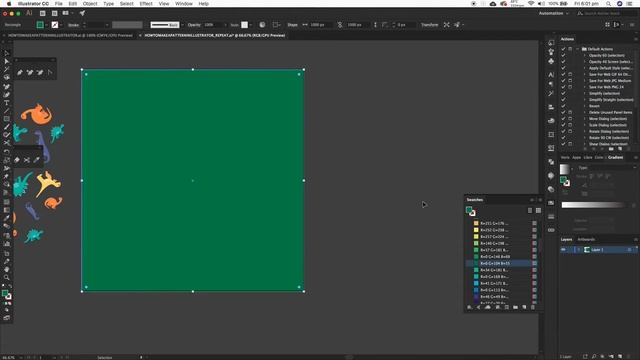
Task: Select Layer 1 row in Layers panel
Action: pos(598,250)
